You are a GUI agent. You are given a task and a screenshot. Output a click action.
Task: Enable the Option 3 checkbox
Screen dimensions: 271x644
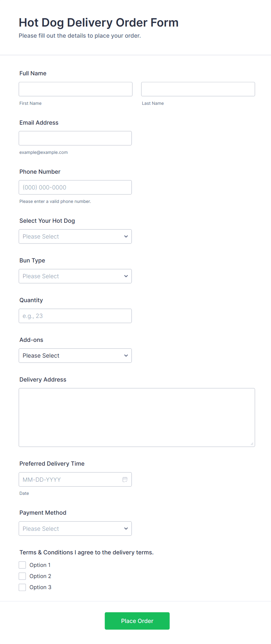(x=22, y=587)
